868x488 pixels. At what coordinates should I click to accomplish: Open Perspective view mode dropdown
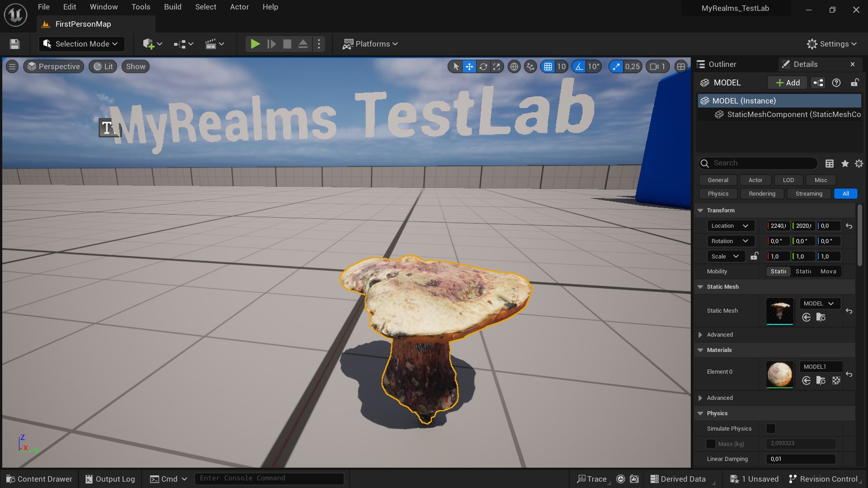[54, 66]
